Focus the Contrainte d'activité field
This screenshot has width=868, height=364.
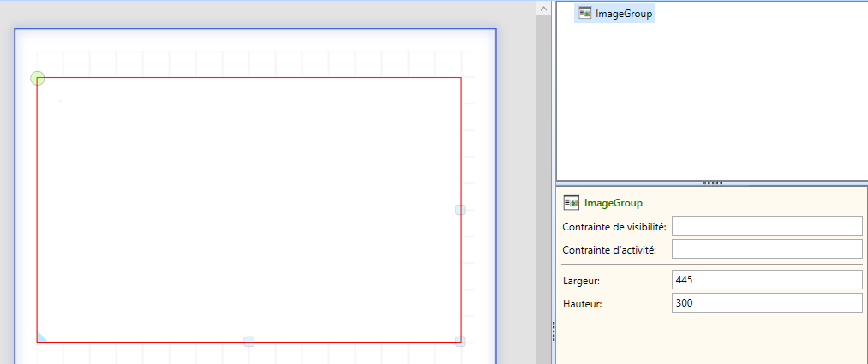point(767,249)
